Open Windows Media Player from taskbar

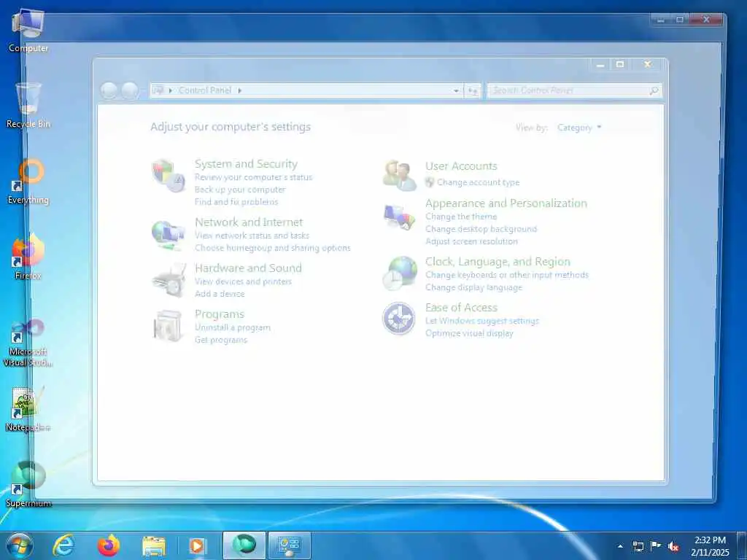pyautogui.click(x=197, y=545)
